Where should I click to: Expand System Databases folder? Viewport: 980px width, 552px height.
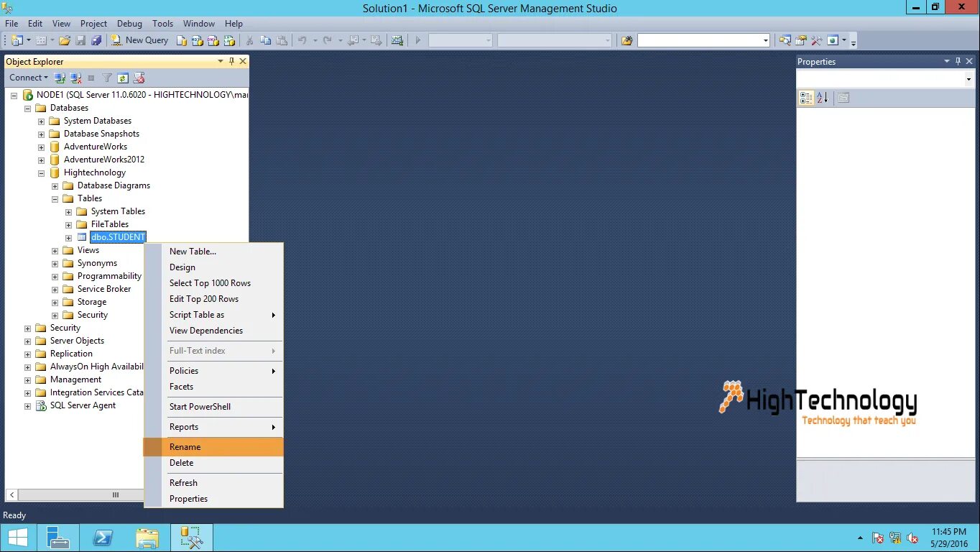[41, 121]
